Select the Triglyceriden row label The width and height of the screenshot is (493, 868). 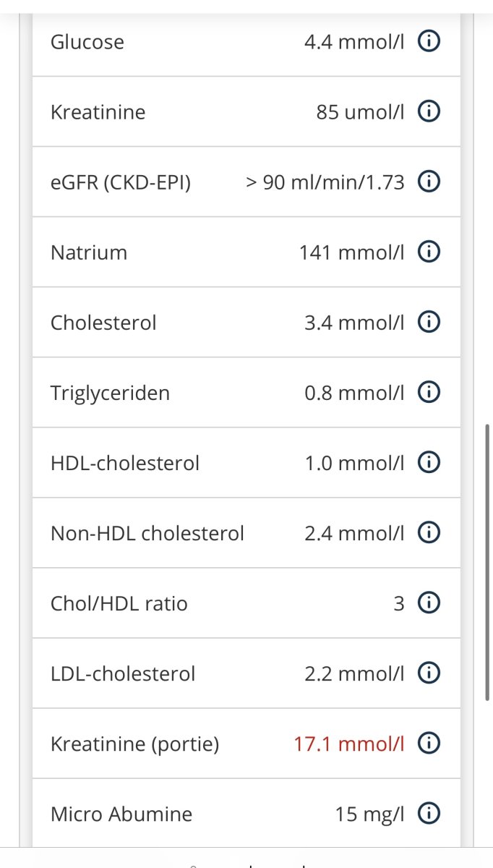[110, 393]
